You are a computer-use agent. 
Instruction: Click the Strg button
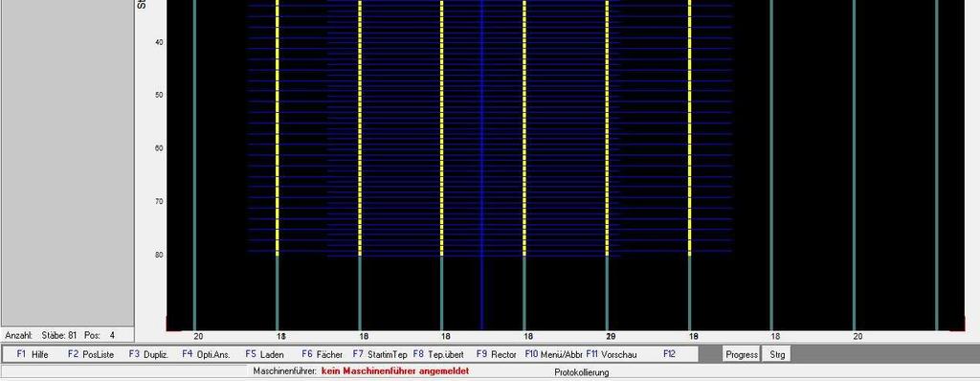(777, 354)
